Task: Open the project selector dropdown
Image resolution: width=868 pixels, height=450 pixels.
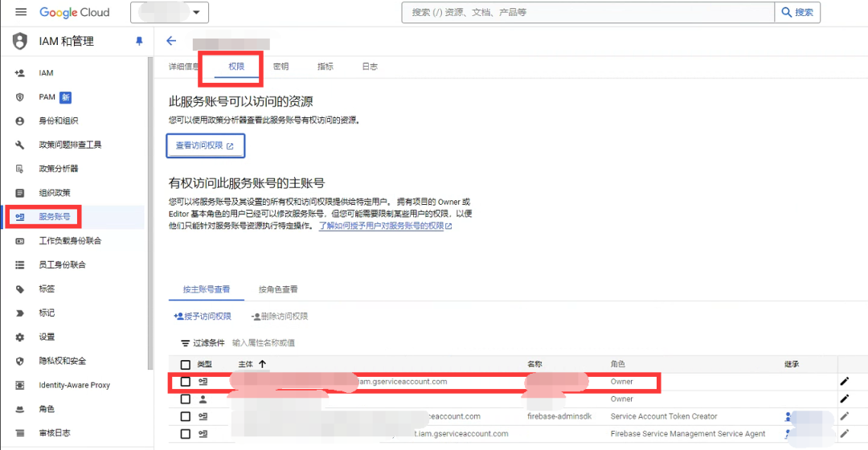Action: tap(170, 12)
